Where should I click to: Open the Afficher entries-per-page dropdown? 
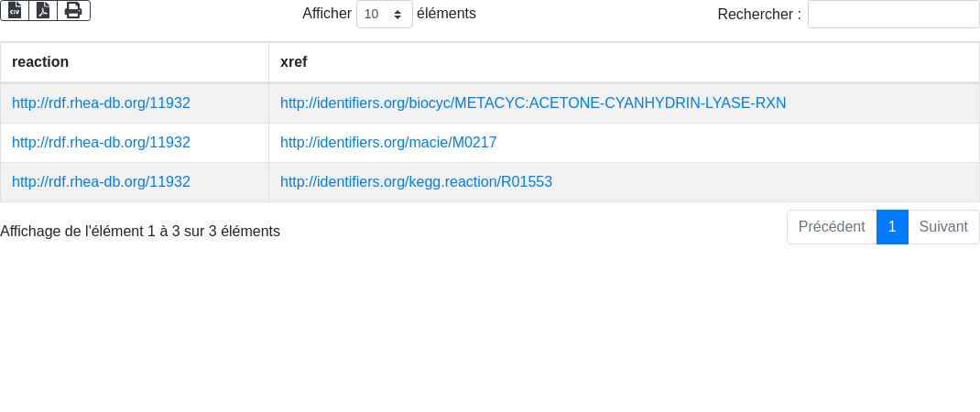pyautogui.click(x=384, y=14)
